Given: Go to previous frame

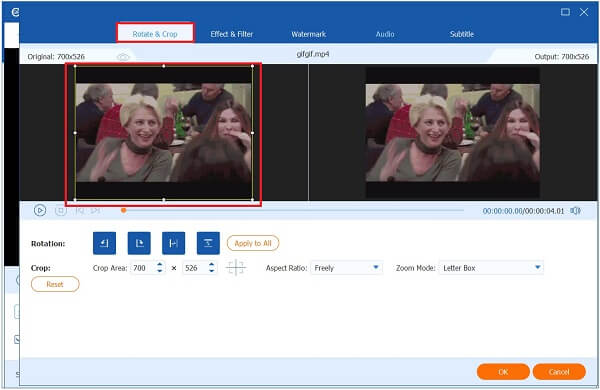Looking at the screenshot, I should coord(80,210).
